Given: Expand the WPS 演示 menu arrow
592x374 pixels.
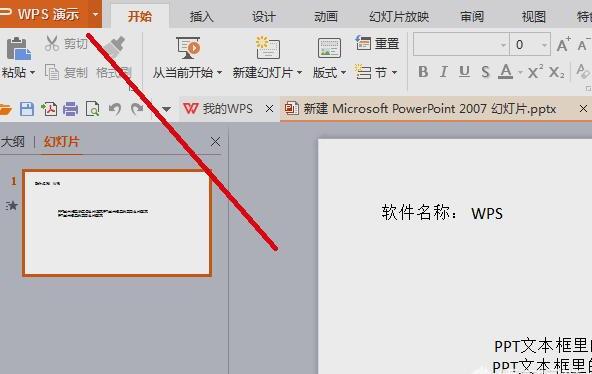Looking at the screenshot, I should (95, 14).
